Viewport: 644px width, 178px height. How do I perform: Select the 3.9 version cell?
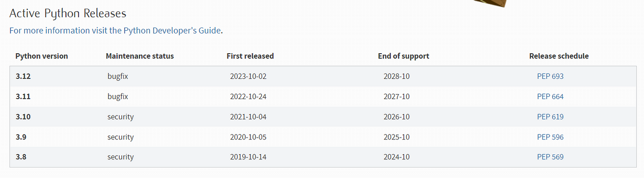point(21,137)
